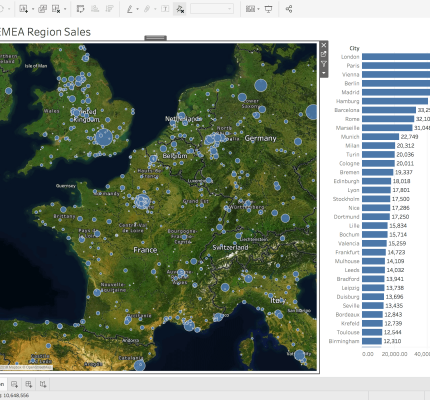Click the Leeds city label
The width and height of the screenshot is (430, 400).
click(352, 270)
